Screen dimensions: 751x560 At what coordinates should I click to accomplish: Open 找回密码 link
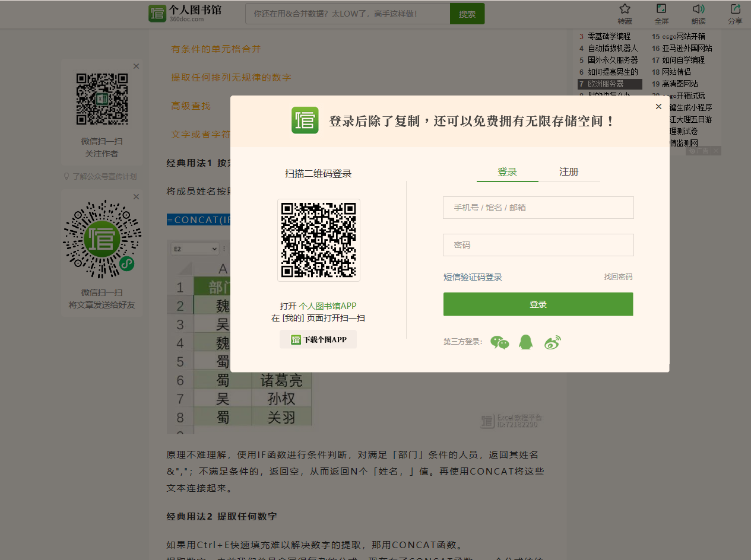click(x=618, y=277)
